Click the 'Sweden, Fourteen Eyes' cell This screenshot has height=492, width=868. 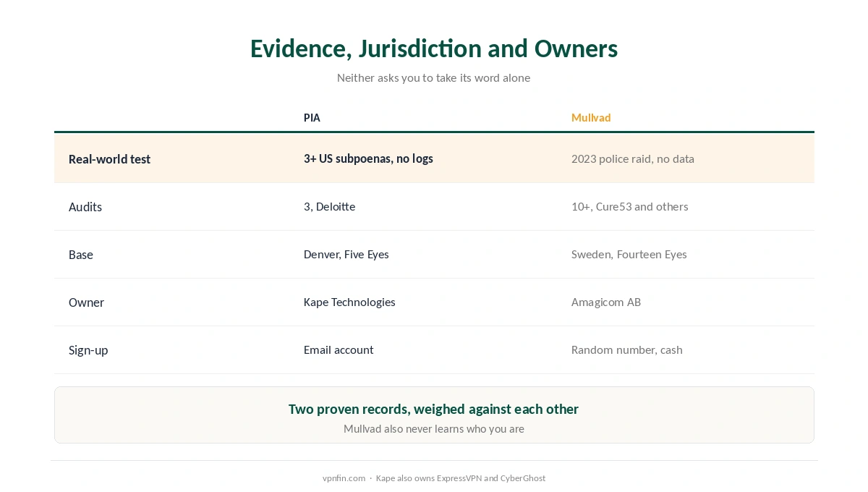point(629,254)
